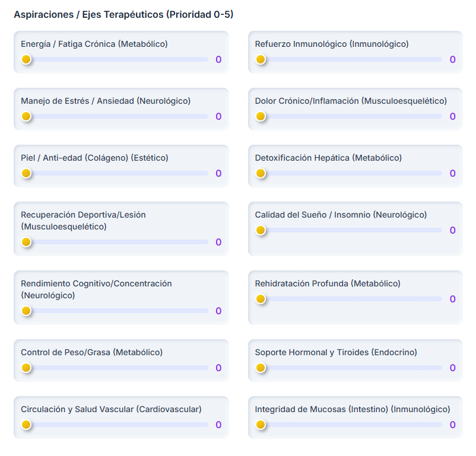Click the Energía / Fatiga Crónica slider handle

26,60
